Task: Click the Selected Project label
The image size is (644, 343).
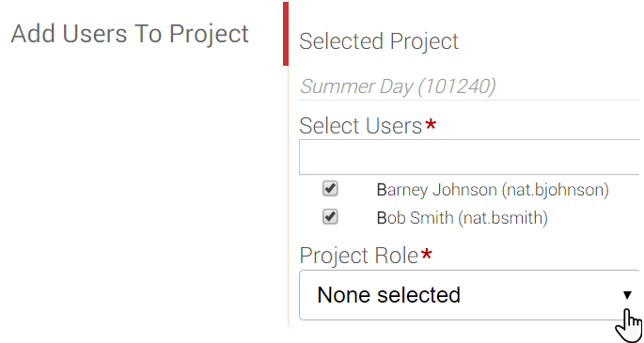Action: (x=379, y=41)
